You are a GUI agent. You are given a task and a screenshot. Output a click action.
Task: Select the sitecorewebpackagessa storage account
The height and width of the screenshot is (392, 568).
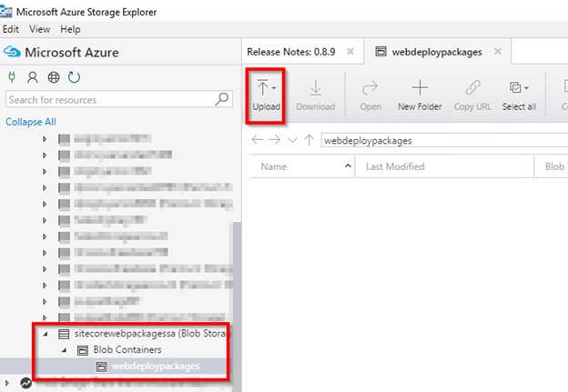[x=149, y=334]
